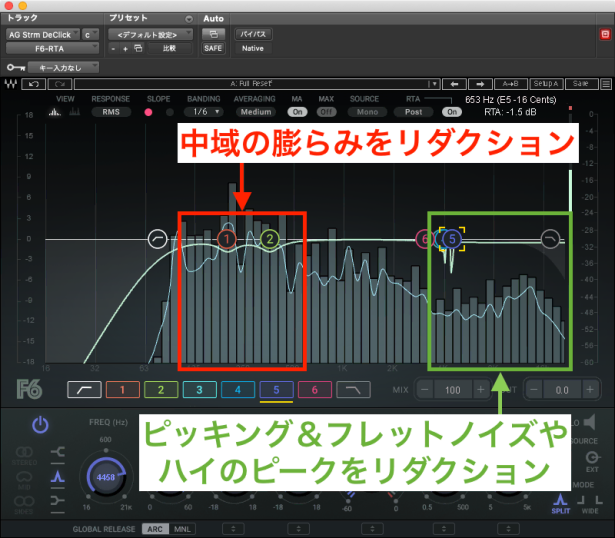Image resolution: width=615 pixels, height=538 pixels.
Task: Select the bar-style RTA view icon
Action: (75, 112)
